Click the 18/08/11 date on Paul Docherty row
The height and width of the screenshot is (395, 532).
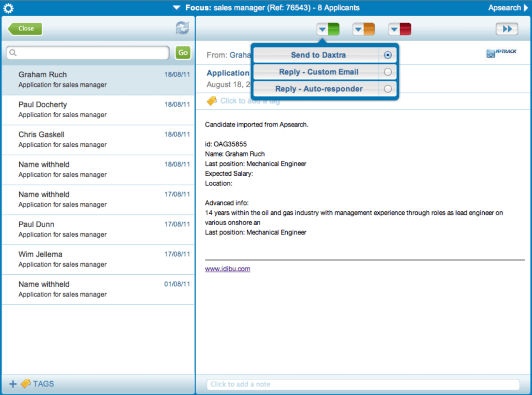(177, 104)
